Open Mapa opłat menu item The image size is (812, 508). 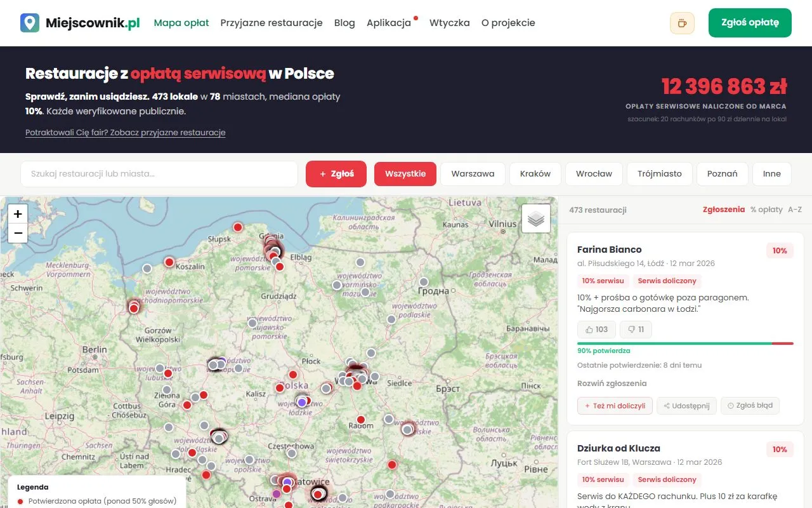(x=181, y=23)
